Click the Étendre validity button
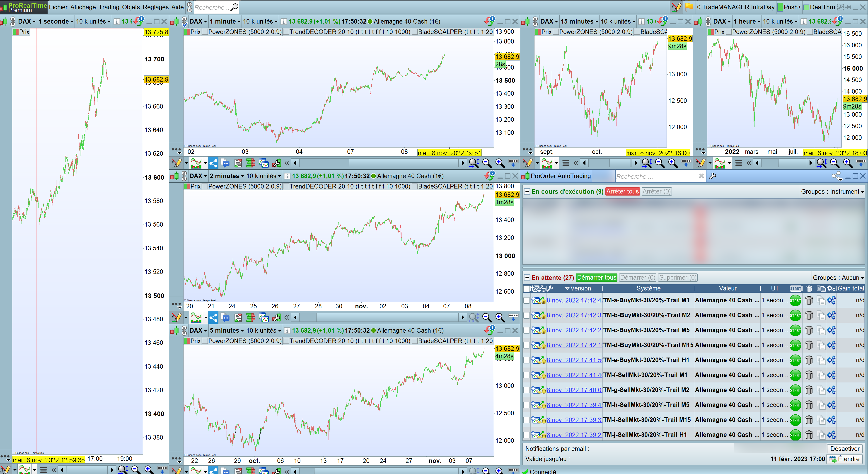Screen dimensions: 868x474 tap(845, 459)
